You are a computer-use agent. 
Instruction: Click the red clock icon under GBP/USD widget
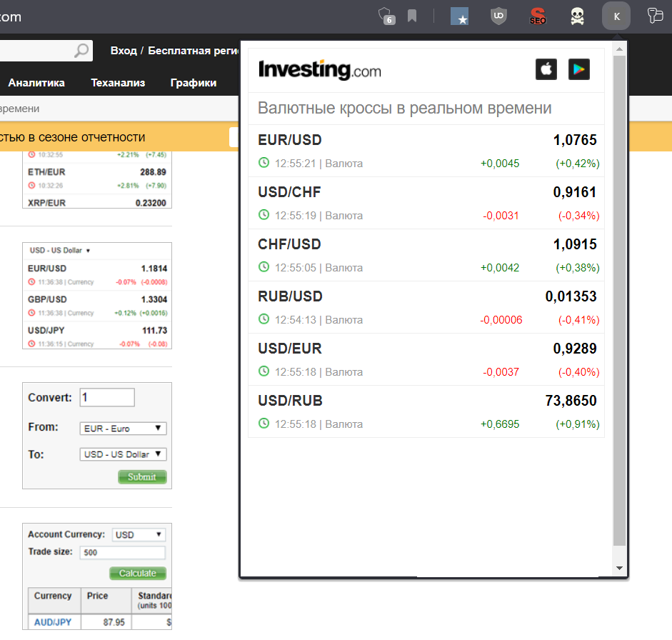[x=31, y=313]
